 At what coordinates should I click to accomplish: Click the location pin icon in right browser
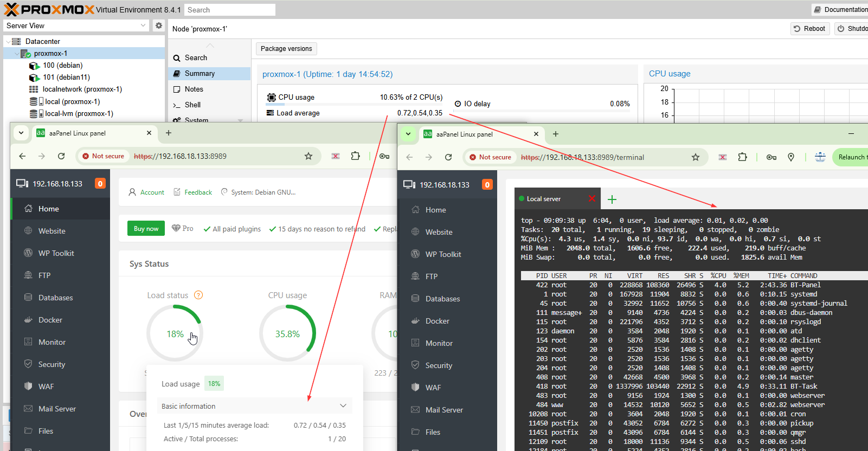click(791, 157)
